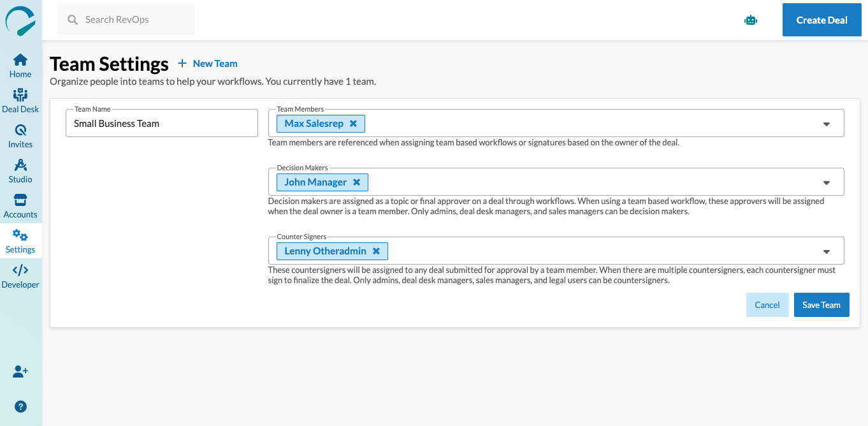The height and width of the screenshot is (426, 868).
Task: Remove John Manager from Decision Makers
Action: point(357,182)
